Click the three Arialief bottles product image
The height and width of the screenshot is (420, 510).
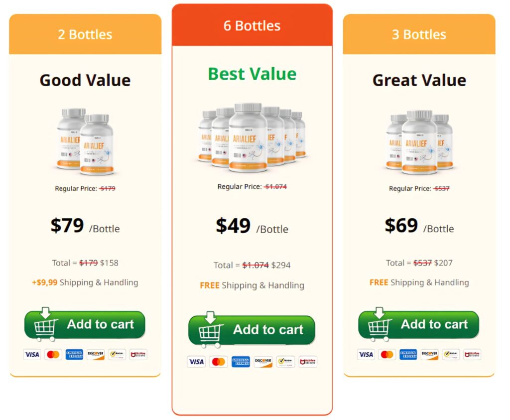point(419,142)
